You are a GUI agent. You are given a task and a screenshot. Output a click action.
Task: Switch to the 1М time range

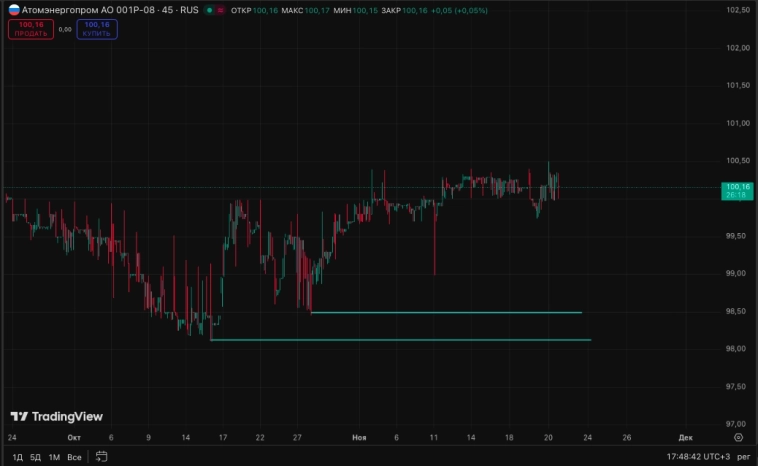point(54,457)
